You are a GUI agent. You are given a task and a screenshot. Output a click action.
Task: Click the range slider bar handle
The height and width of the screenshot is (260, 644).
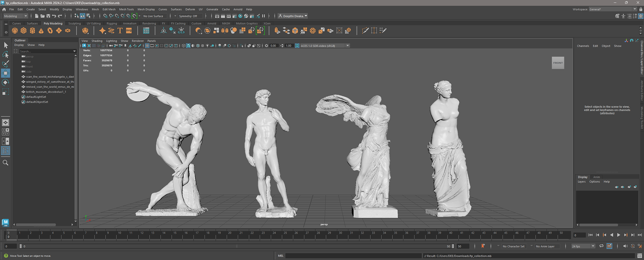(x=237, y=246)
